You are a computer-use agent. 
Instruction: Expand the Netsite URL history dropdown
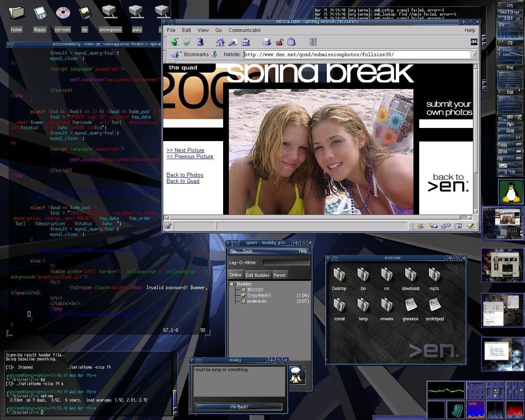point(473,55)
